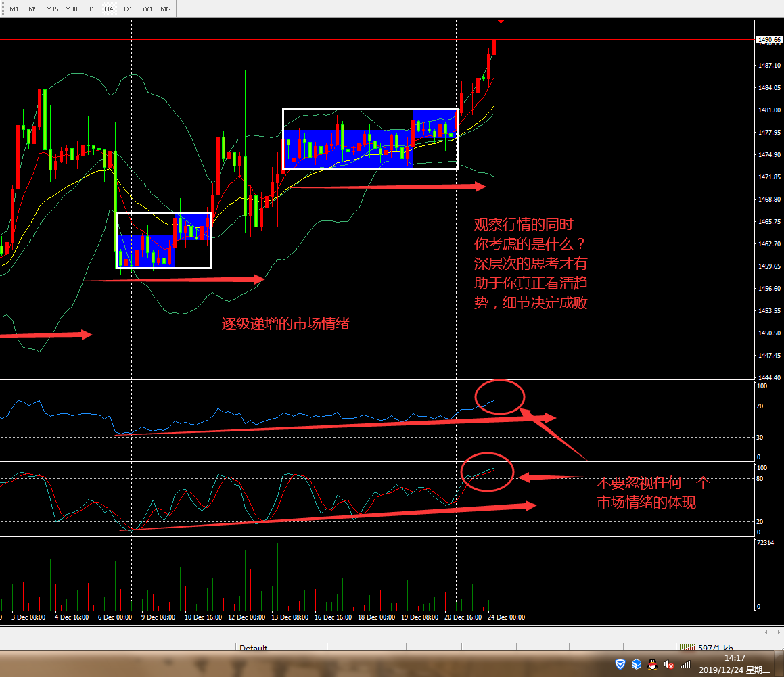Switch chart to H1 timeframe
This screenshot has height=677, width=784.
coord(90,9)
